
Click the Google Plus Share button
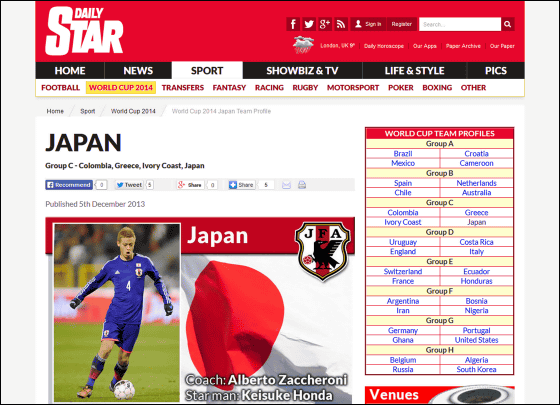click(x=190, y=185)
